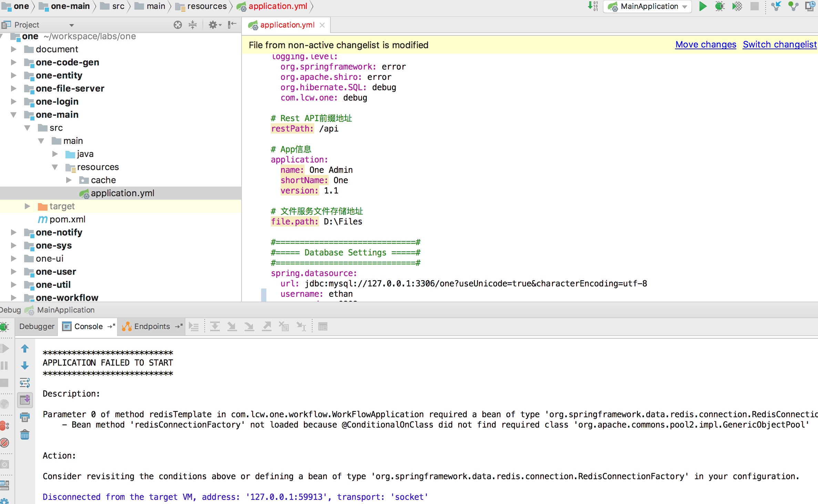
Task: Collapse the one-main src folder
Action: (x=27, y=127)
